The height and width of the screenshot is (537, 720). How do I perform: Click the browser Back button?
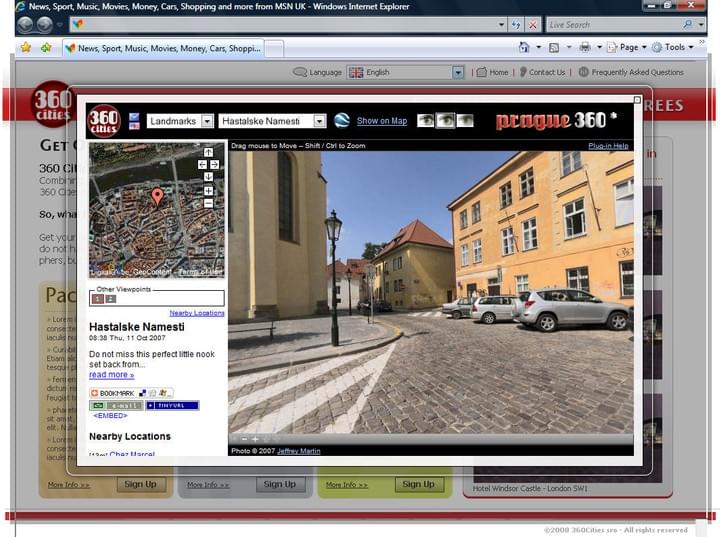tap(26, 24)
